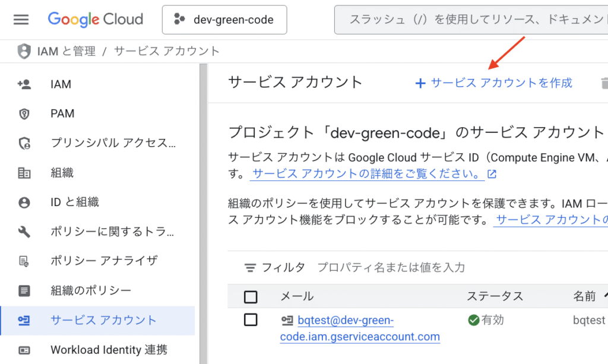Click the IAM add-person icon in sidebar
Viewport: 608px width, 364px height.
(24, 84)
